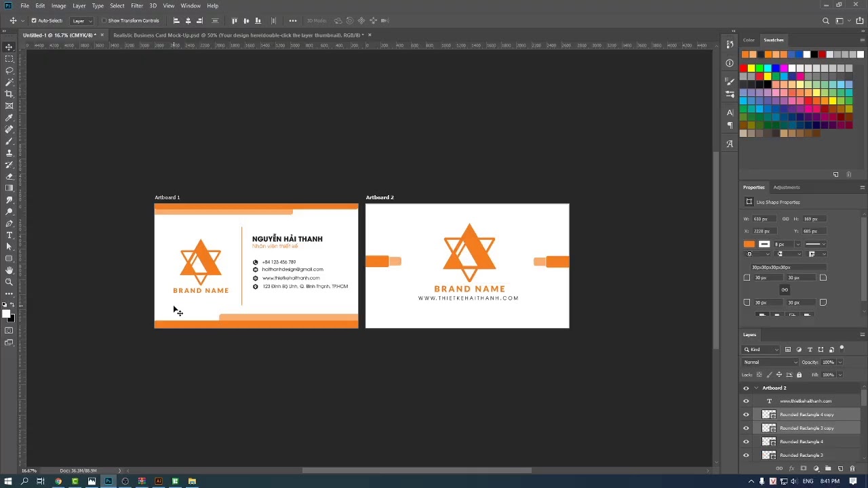The image size is (868, 488).
Task: Select Artboard 1 label on canvas
Action: [167, 197]
